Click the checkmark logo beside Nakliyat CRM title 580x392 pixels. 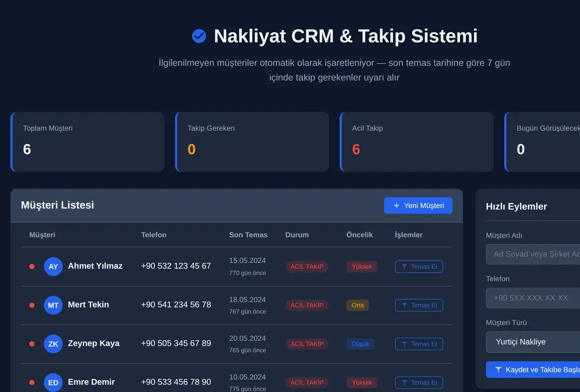[199, 36]
